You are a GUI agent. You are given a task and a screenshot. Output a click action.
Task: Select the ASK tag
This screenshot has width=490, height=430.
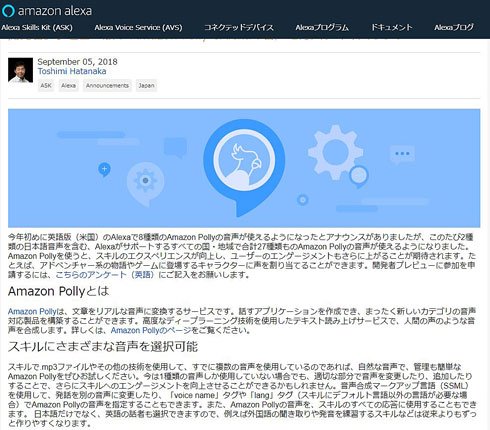[46, 86]
